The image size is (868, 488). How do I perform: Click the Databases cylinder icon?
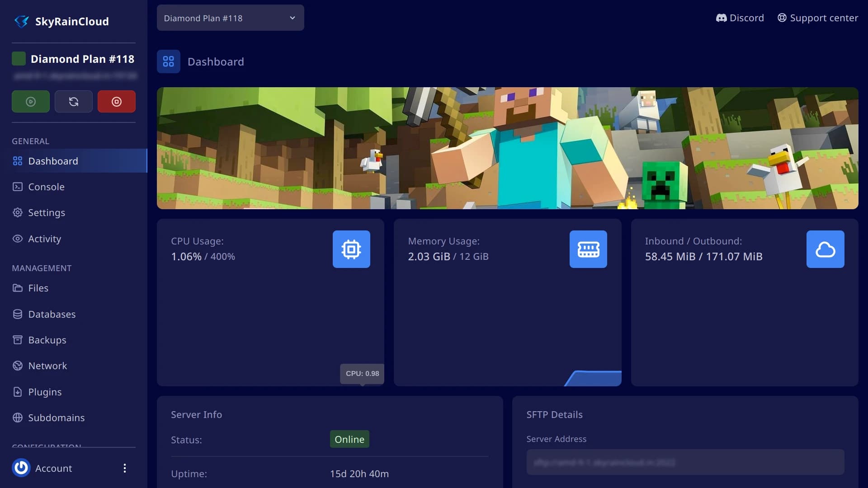pyautogui.click(x=18, y=314)
